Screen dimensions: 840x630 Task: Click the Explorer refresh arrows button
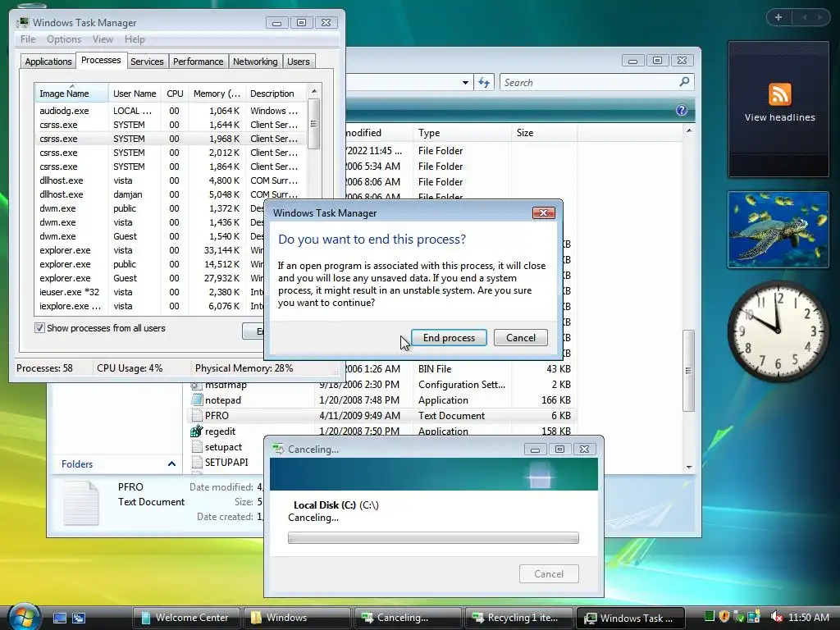(484, 83)
